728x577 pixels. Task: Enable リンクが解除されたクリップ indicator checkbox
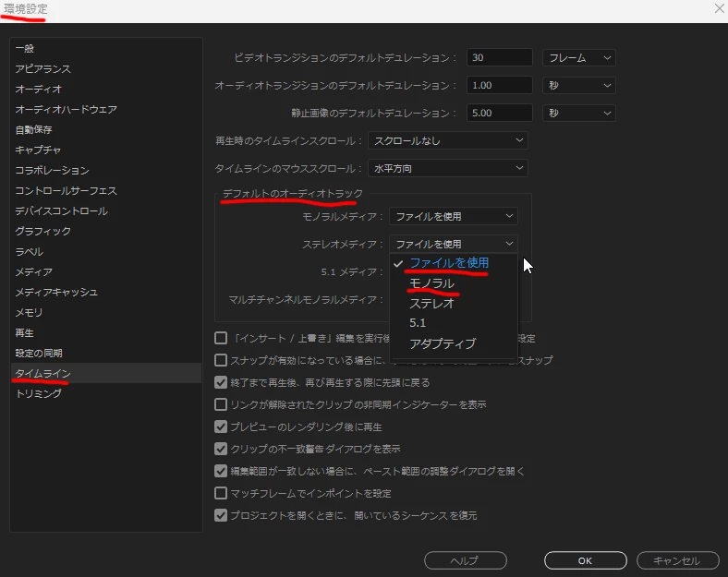[x=221, y=404]
